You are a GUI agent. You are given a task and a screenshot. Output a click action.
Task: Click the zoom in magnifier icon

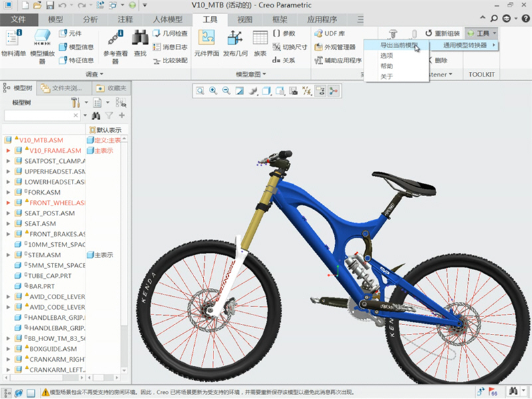(x=213, y=91)
